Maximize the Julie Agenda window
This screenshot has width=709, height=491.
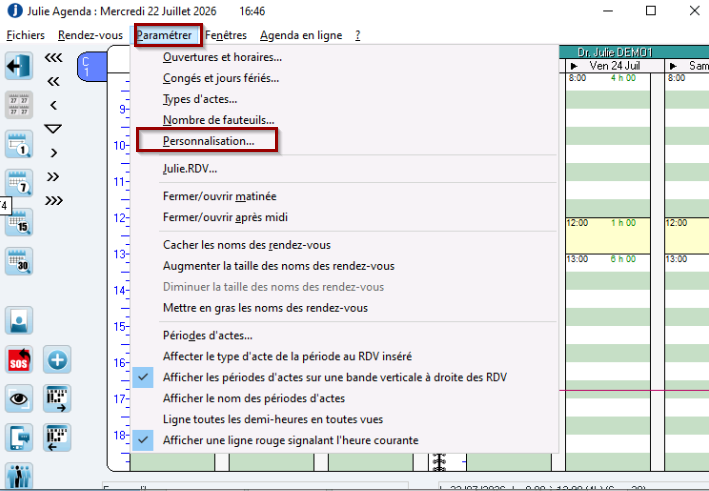[651, 10]
